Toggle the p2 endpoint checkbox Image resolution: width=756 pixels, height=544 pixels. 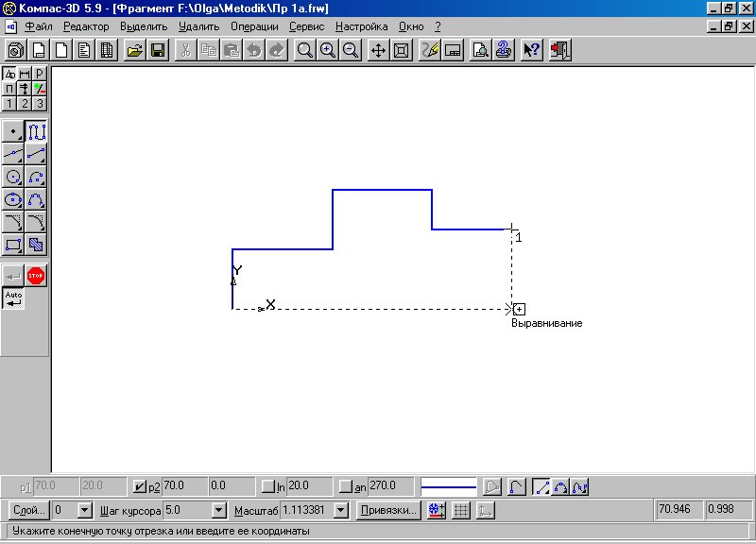click(139, 486)
